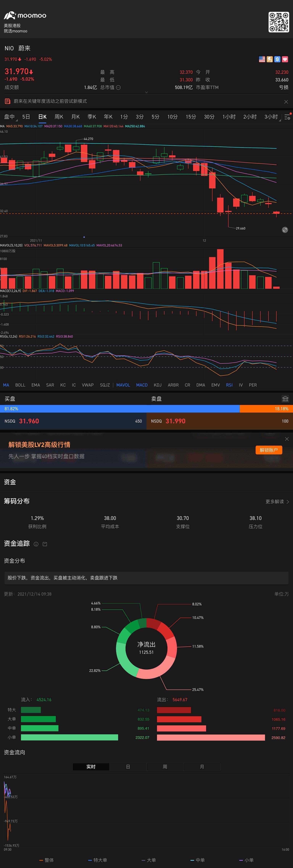Toggle the KDJ indicator
293x868 pixels.
[157, 385]
